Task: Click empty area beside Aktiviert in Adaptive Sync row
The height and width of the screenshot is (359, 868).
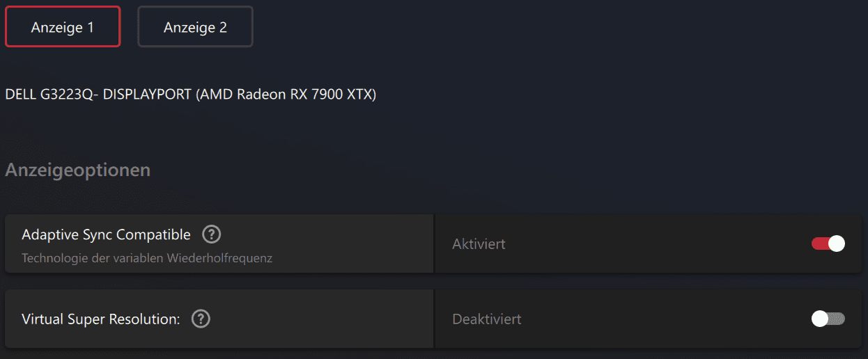Action: pyautogui.click(x=655, y=244)
